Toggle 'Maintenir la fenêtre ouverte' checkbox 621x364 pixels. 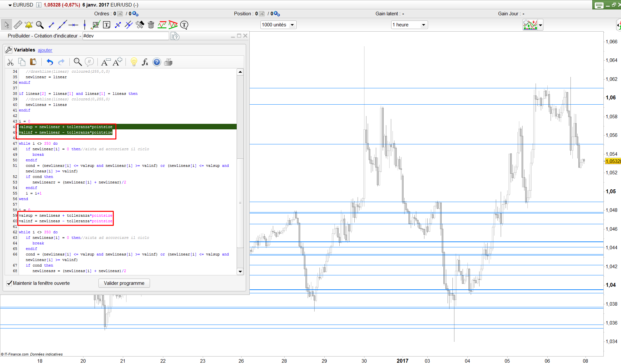(x=9, y=283)
